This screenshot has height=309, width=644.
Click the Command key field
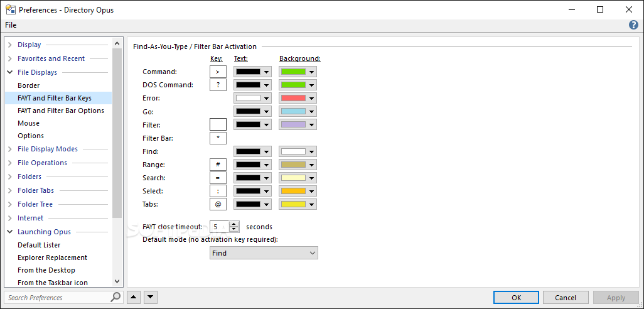click(x=218, y=72)
